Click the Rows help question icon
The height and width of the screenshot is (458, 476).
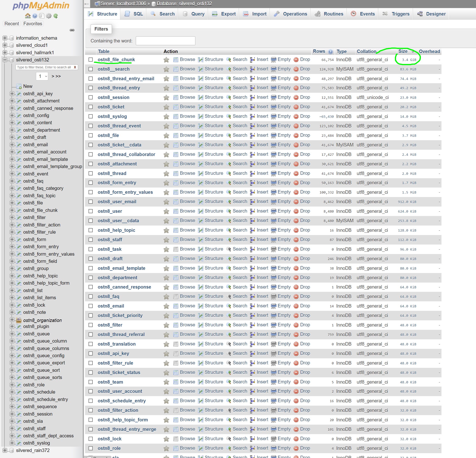coord(330,52)
